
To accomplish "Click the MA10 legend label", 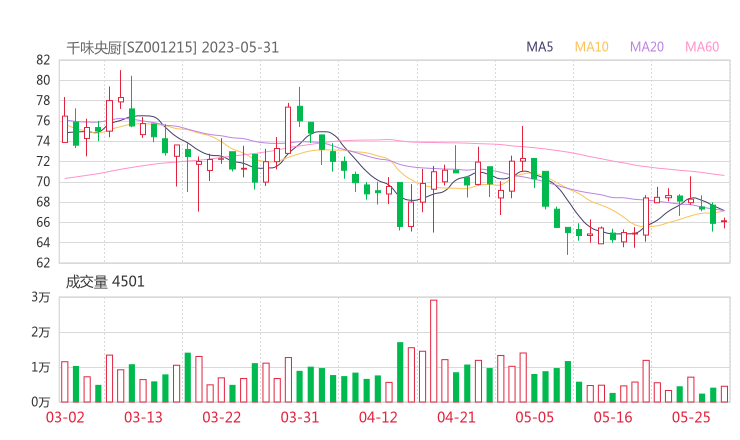I will tap(591, 47).
